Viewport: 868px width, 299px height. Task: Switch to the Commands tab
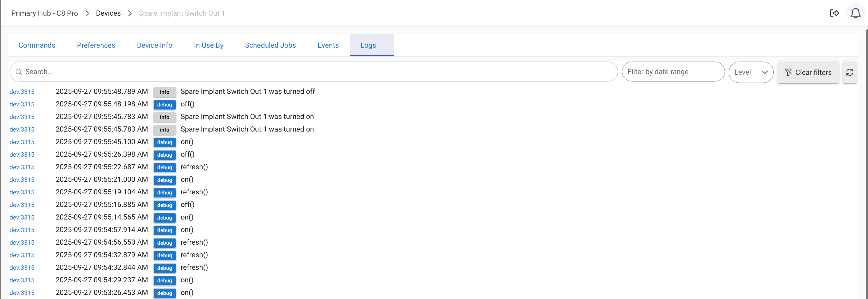click(x=37, y=45)
